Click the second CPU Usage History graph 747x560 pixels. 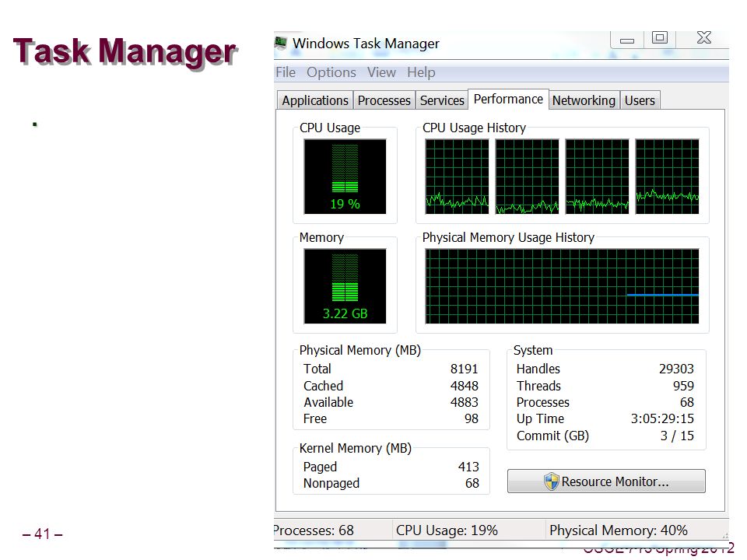(527, 177)
